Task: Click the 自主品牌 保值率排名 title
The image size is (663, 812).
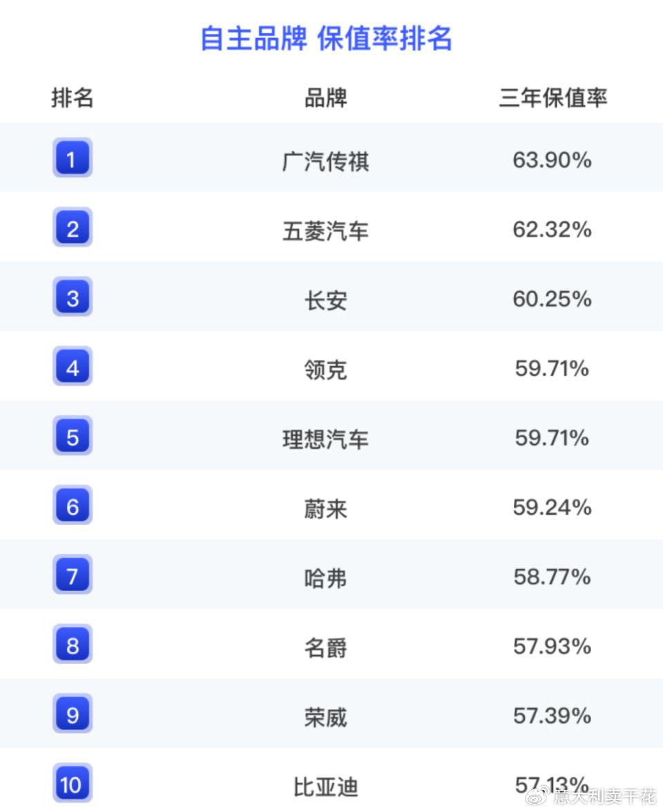Action: [327, 38]
